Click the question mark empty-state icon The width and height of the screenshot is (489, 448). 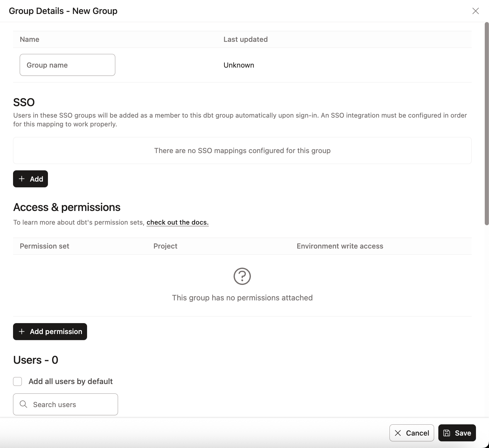tap(242, 276)
